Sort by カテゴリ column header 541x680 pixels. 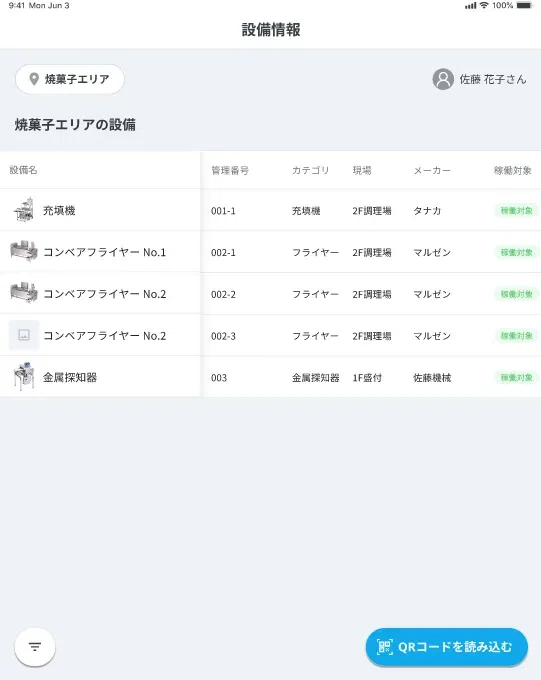pyautogui.click(x=310, y=170)
